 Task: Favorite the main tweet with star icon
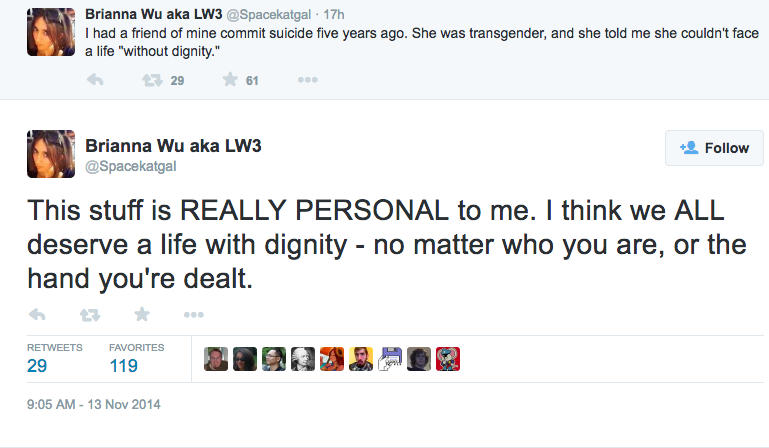coord(142,314)
